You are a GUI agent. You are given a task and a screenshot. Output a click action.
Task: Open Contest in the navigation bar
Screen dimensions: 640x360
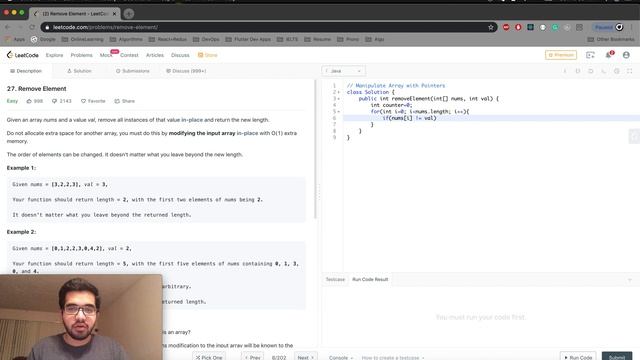click(x=129, y=55)
